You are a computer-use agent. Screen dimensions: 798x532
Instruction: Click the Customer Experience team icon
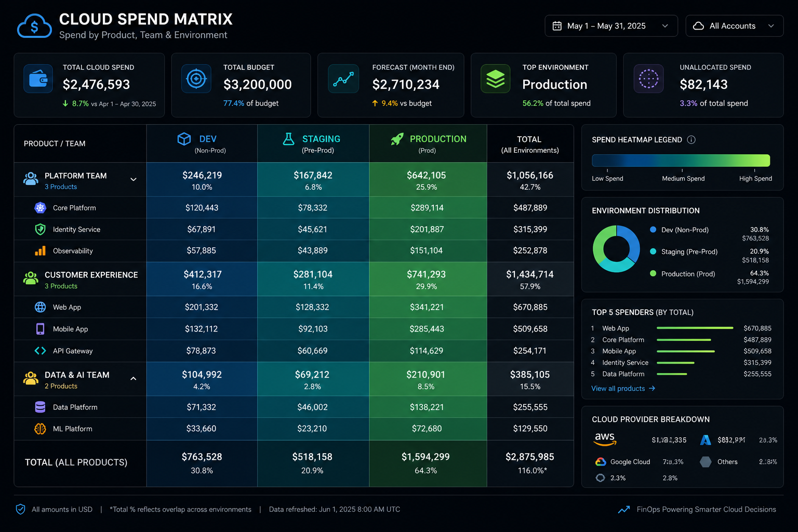point(31,278)
